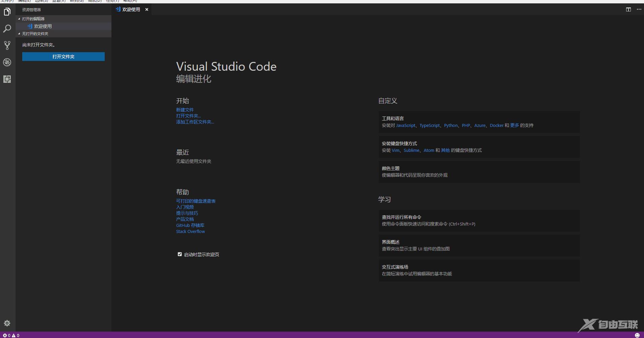This screenshot has height=338, width=644.
Task: Close the 欢迎使用 tab
Action: point(147,9)
